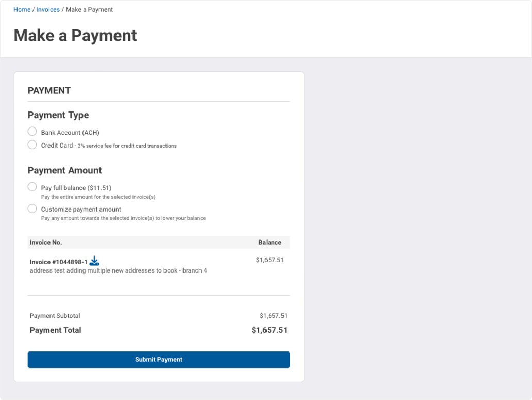Select Bank Account (ACH) payment type
Viewport: 532px width, 400px height.
(x=32, y=131)
